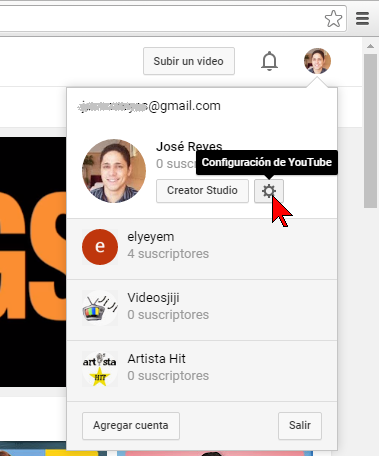Viewport: 379px width, 456px height.
Task: Click the orange lettered video thumbnail
Action: [x=33, y=262]
